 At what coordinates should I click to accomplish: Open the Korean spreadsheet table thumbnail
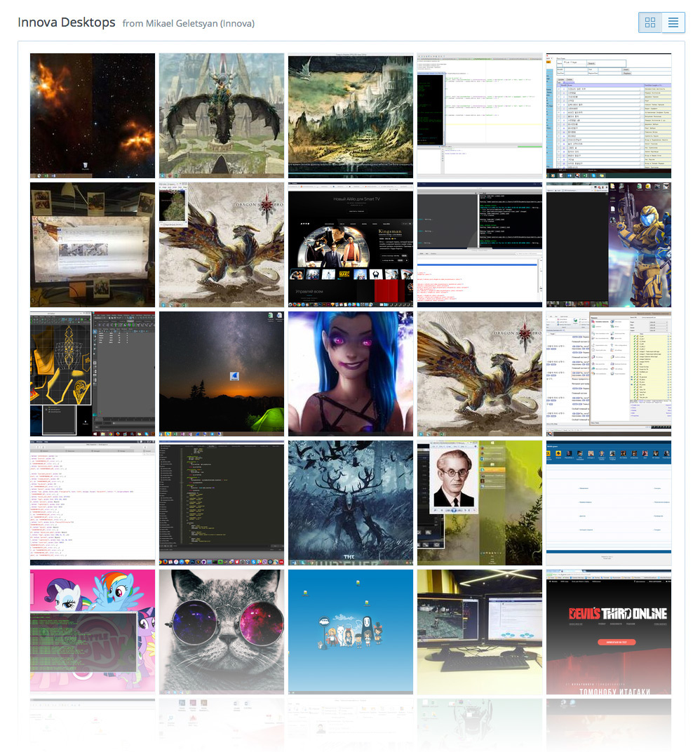point(608,116)
